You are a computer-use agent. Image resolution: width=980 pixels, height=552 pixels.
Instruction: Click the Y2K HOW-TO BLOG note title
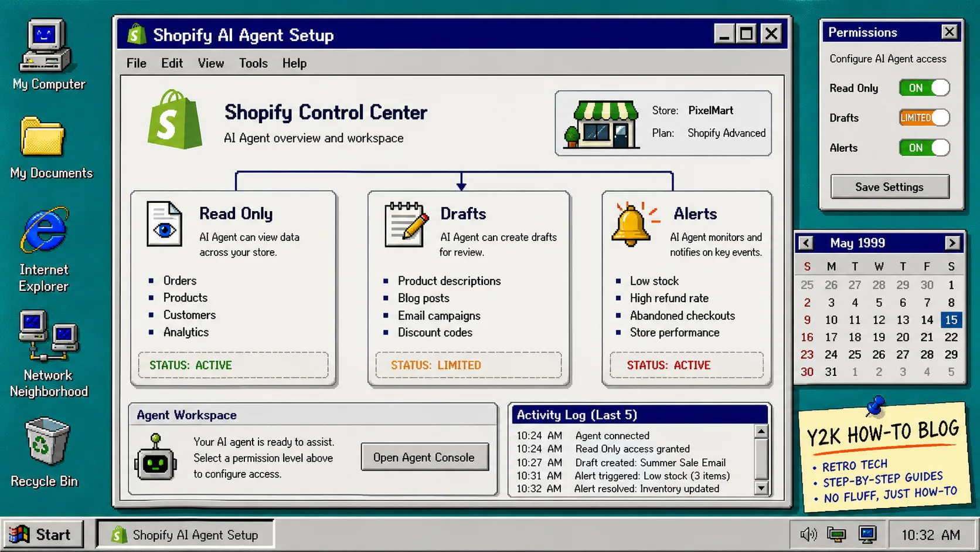(883, 433)
